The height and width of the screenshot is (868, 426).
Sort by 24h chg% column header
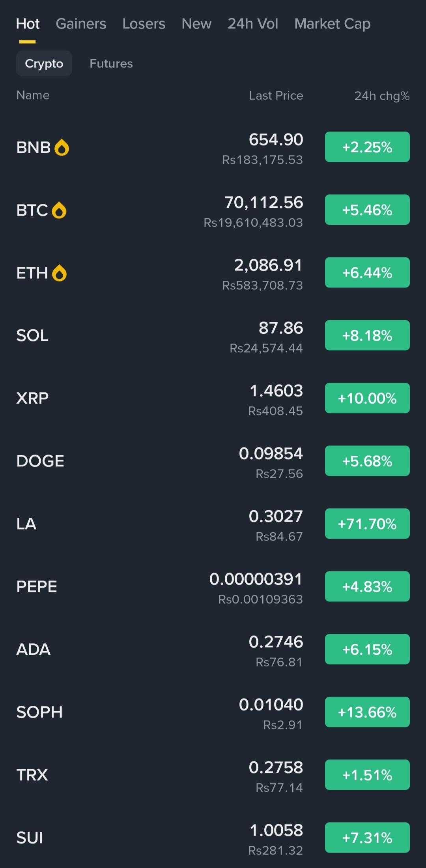381,96
